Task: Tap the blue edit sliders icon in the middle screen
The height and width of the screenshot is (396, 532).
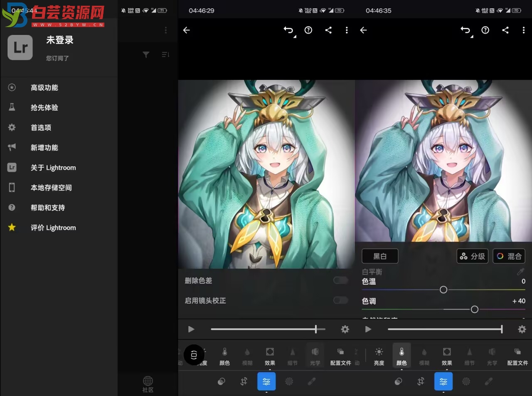Action: coord(266,381)
